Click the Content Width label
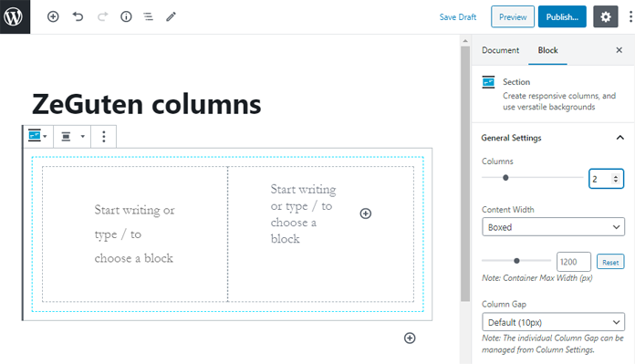This screenshot has height=364, width=635. [x=508, y=209]
